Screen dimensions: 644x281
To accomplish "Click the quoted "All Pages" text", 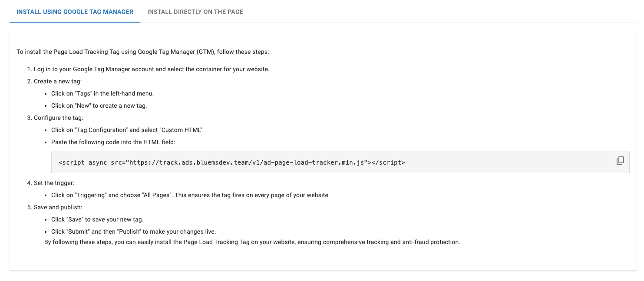I will coord(156,195).
